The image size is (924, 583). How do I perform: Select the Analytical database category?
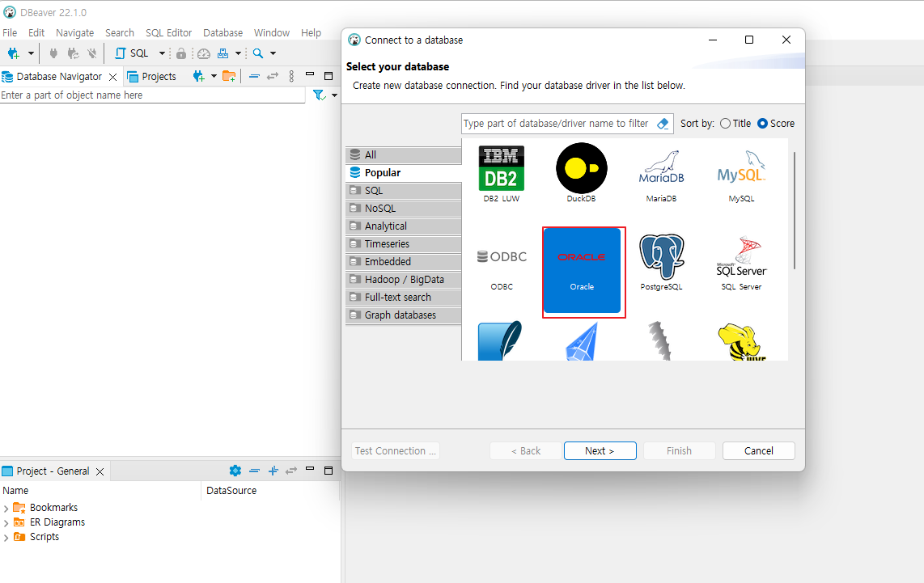(x=403, y=226)
